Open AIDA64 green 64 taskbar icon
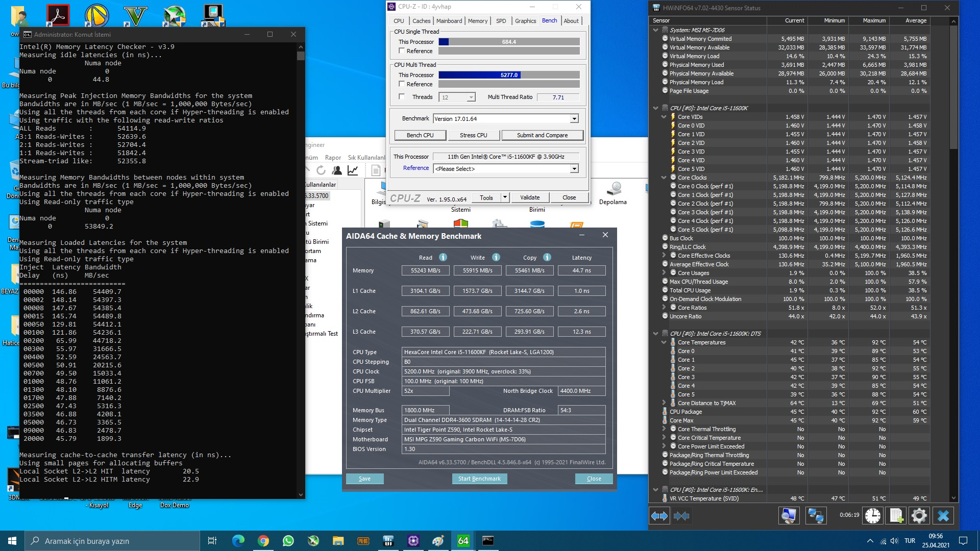The width and height of the screenshot is (980, 551). [x=463, y=541]
